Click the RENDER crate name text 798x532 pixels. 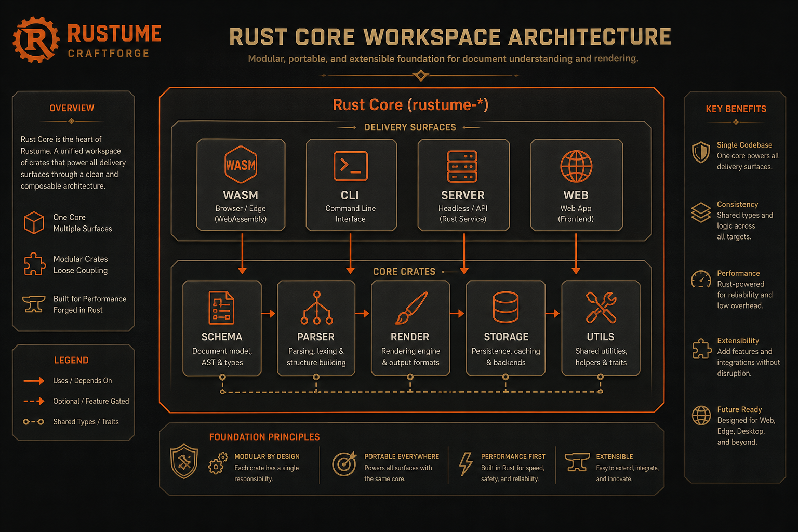[410, 337]
